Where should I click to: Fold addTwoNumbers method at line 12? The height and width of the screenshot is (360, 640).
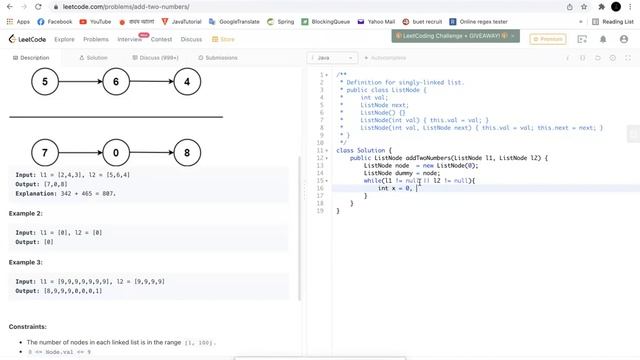click(327, 158)
